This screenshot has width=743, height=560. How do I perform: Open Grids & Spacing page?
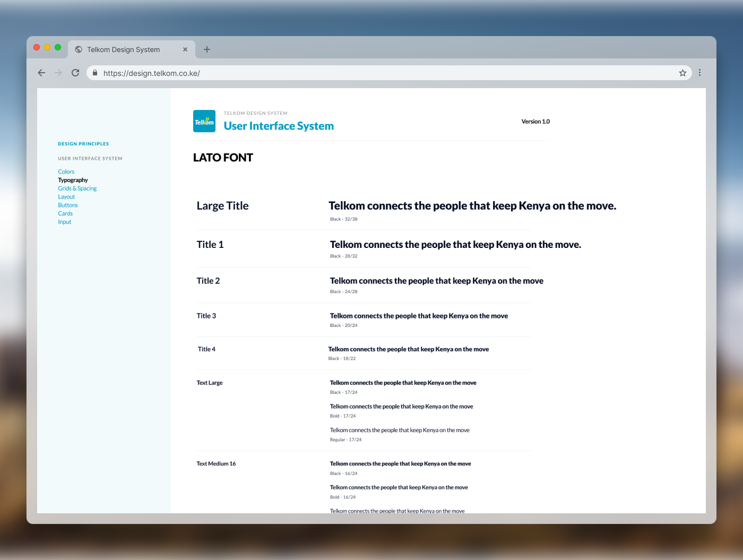77,188
